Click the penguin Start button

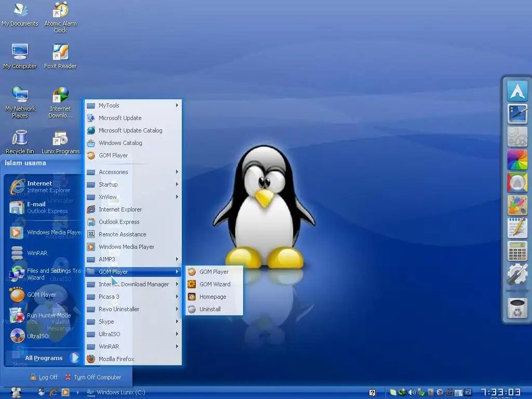click(x=16, y=392)
